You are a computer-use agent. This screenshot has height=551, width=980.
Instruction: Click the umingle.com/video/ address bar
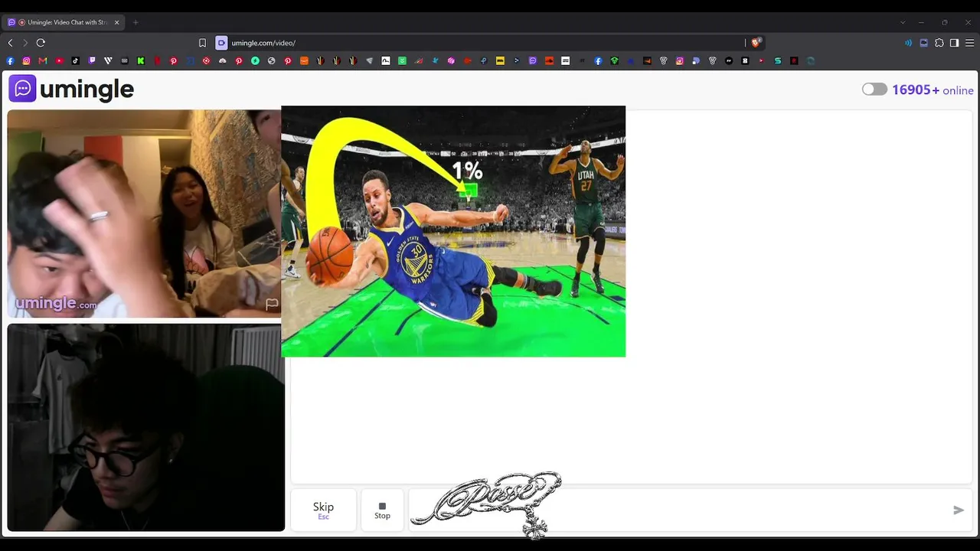coord(486,43)
